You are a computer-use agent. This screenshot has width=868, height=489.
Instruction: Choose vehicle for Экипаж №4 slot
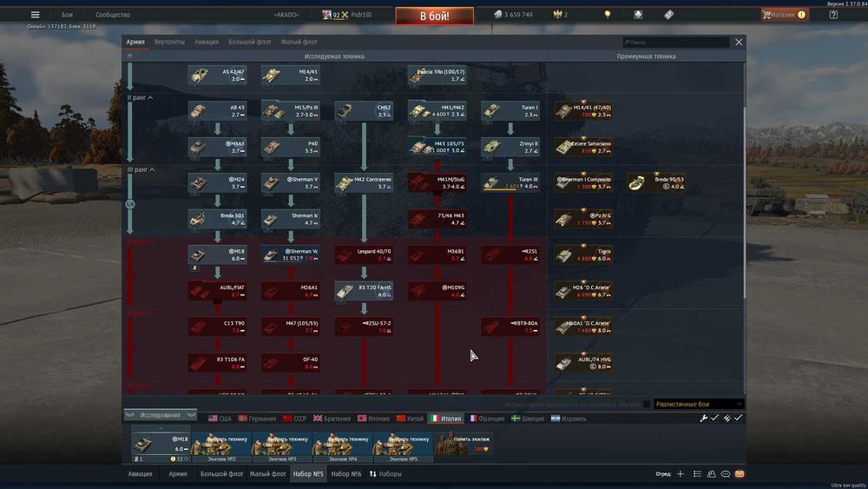343,447
